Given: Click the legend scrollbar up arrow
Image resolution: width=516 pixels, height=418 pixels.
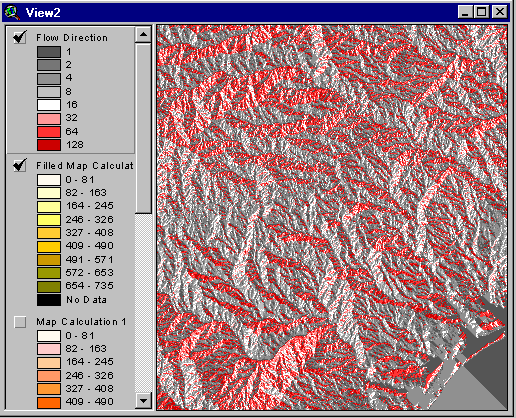Looking at the screenshot, I should point(143,34).
